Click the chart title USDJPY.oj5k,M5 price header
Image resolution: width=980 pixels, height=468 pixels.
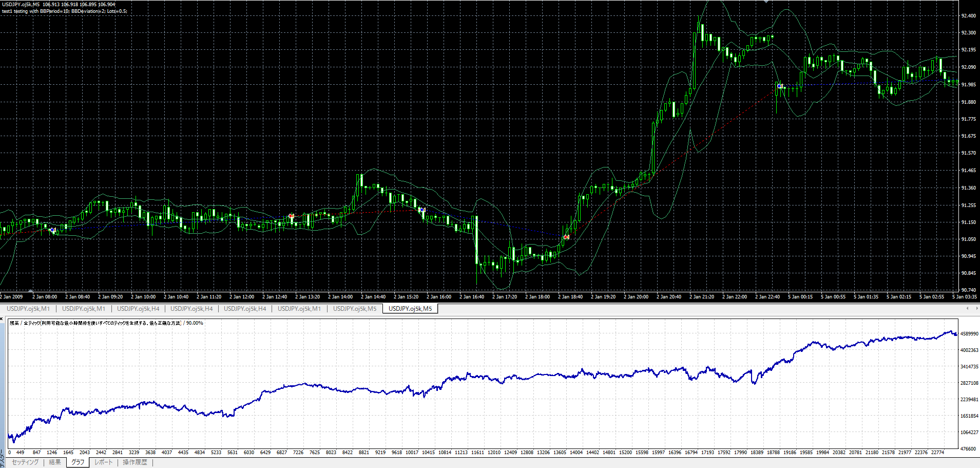59,4
